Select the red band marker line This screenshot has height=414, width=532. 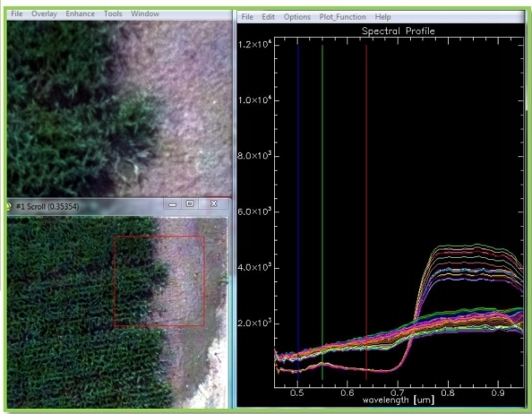(366, 212)
